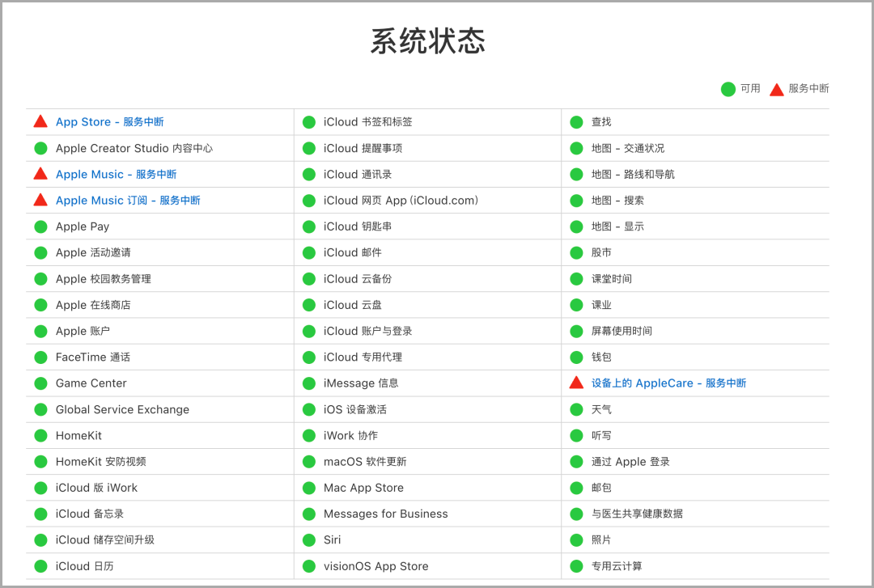Select iCloud 网页 App (iCloud.com) text
874x588 pixels.
(401, 201)
